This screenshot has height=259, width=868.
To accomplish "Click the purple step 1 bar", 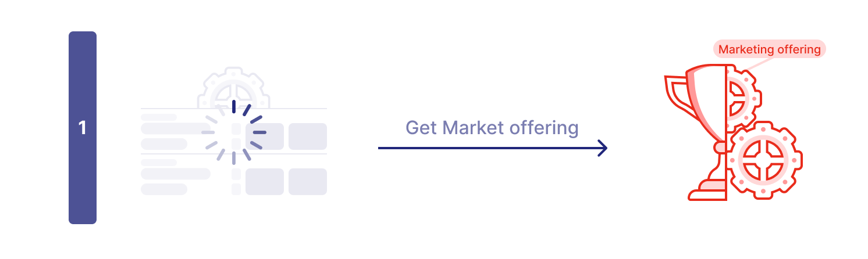I will point(82,128).
